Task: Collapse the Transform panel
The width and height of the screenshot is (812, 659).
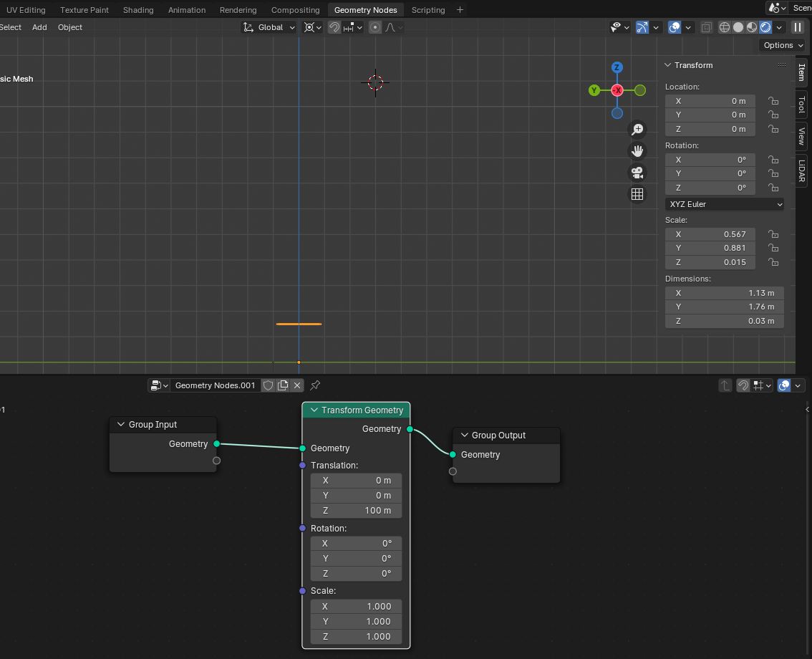Action: tap(668, 65)
